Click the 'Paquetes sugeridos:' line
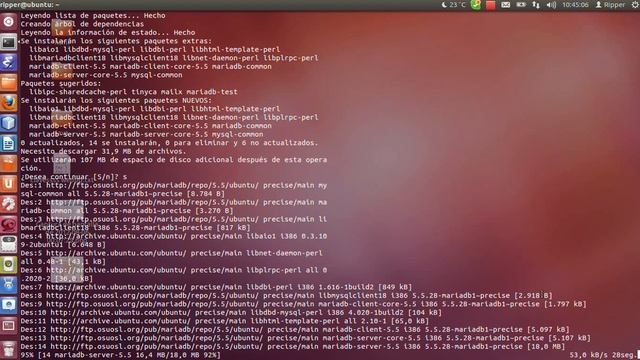640x360 pixels. [61, 83]
